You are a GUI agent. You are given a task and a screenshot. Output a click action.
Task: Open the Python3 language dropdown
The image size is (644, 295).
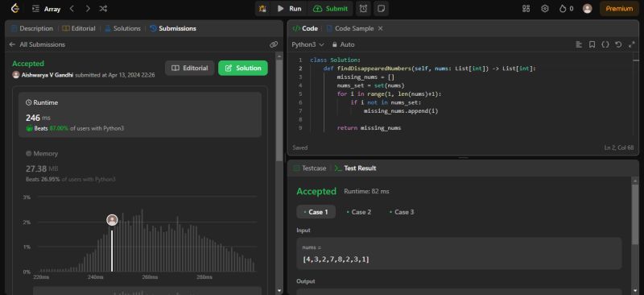click(x=308, y=44)
